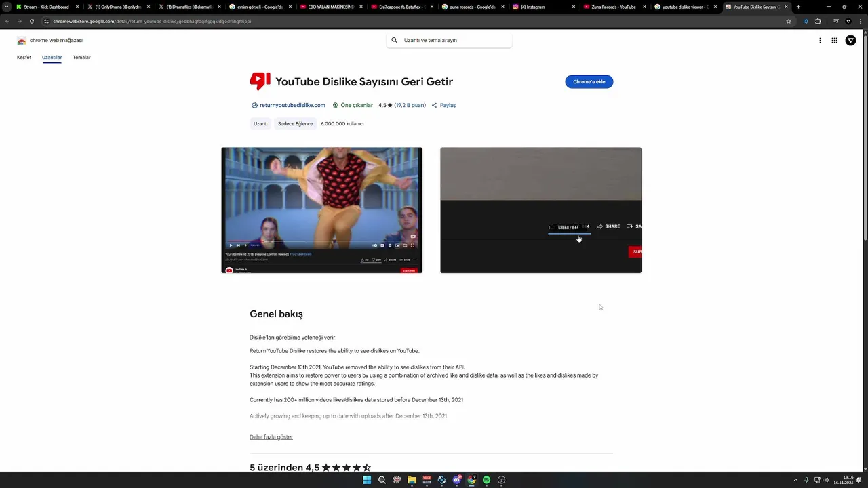Click the Chrome Web Store rainbow logo

click(22, 41)
